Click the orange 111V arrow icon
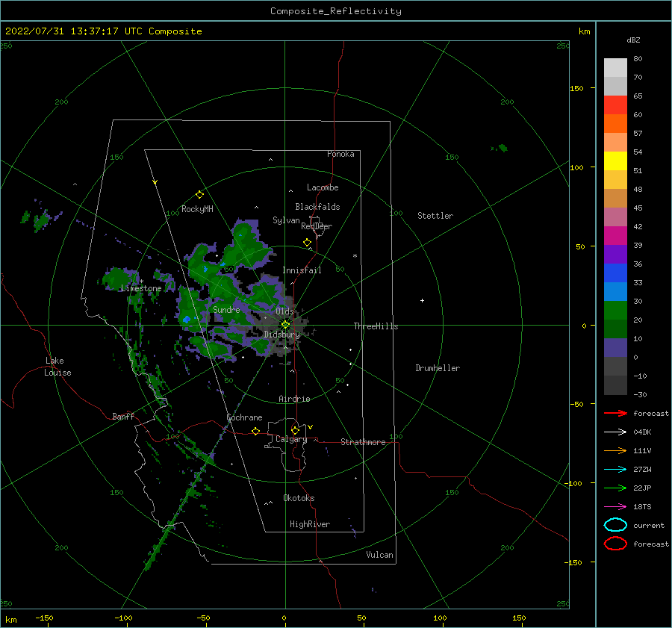 tap(615, 450)
